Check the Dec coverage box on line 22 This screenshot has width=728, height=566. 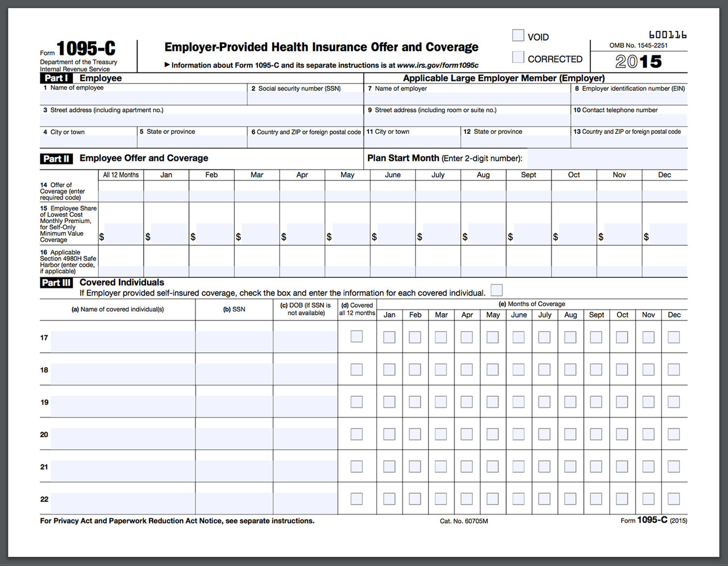674,499
